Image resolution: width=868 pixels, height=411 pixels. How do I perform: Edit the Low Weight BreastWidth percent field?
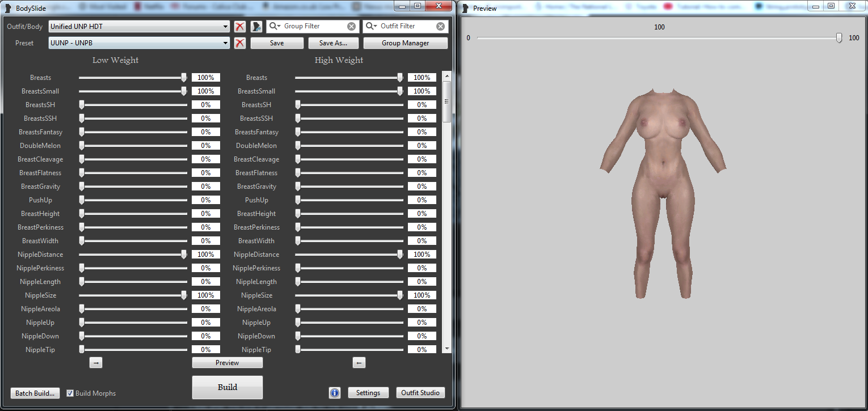click(x=206, y=241)
